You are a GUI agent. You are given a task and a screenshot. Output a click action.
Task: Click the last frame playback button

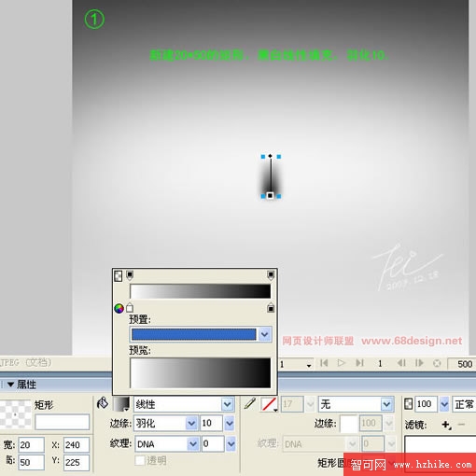coord(359,363)
